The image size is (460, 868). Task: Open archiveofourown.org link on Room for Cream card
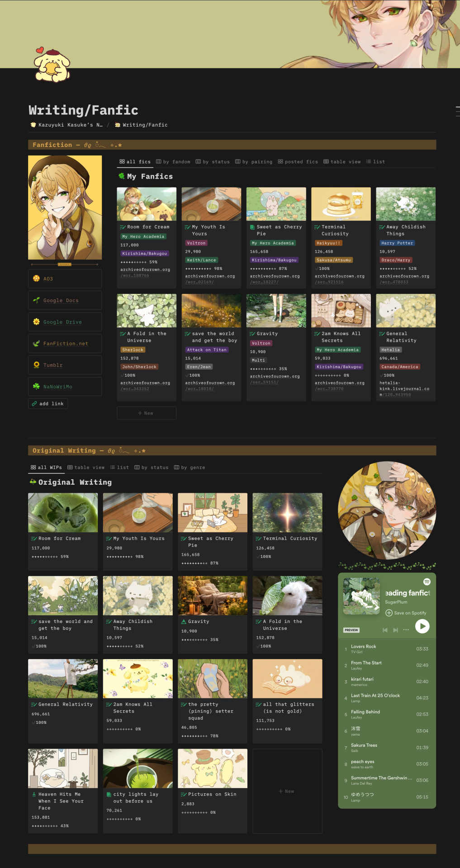click(145, 272)
